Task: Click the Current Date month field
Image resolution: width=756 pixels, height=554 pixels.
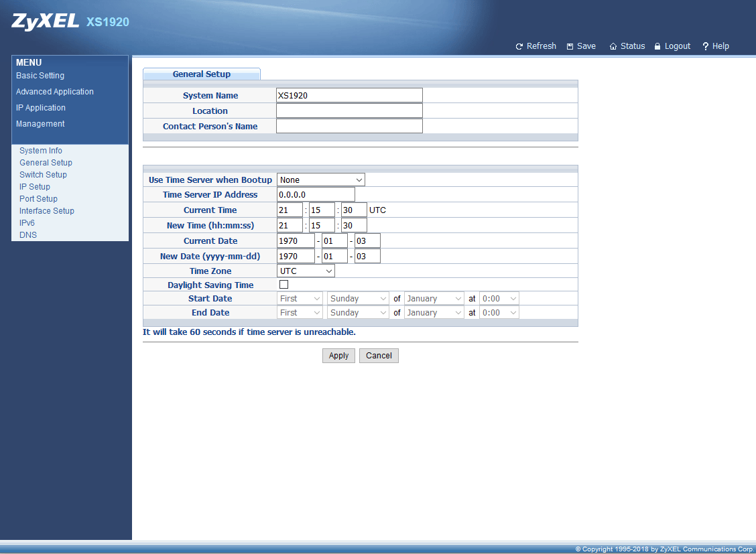Action: [x=334, y=241]
